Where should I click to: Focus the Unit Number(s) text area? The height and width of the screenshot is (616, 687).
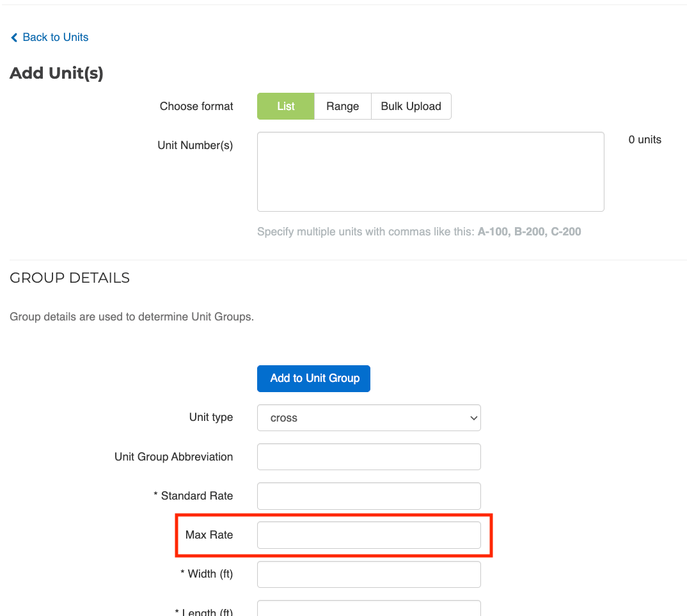[430, 171]
